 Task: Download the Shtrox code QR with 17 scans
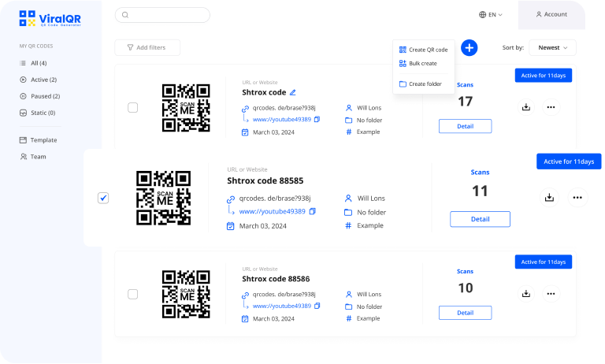coord(526,107)
